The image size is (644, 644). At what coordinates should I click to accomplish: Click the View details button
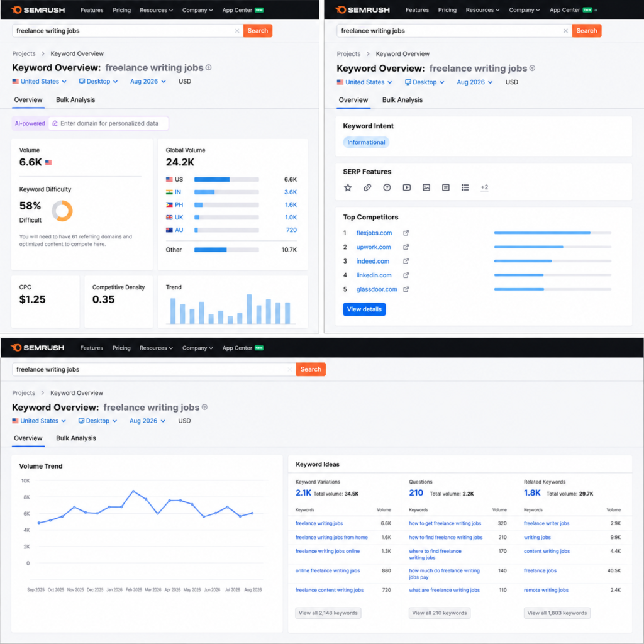click(x=364, y=309)
